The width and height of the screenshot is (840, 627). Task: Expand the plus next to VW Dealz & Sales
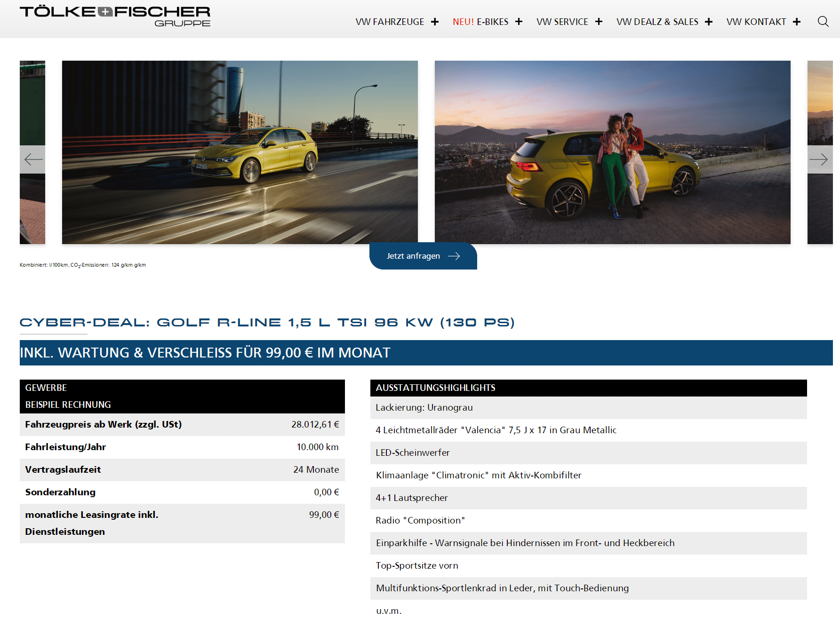[x=709, y=22]
